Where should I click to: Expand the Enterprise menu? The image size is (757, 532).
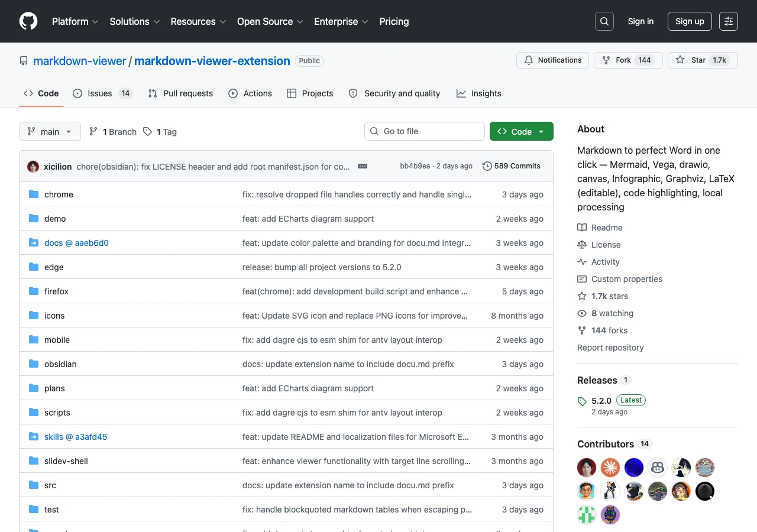tap(341, 21)
